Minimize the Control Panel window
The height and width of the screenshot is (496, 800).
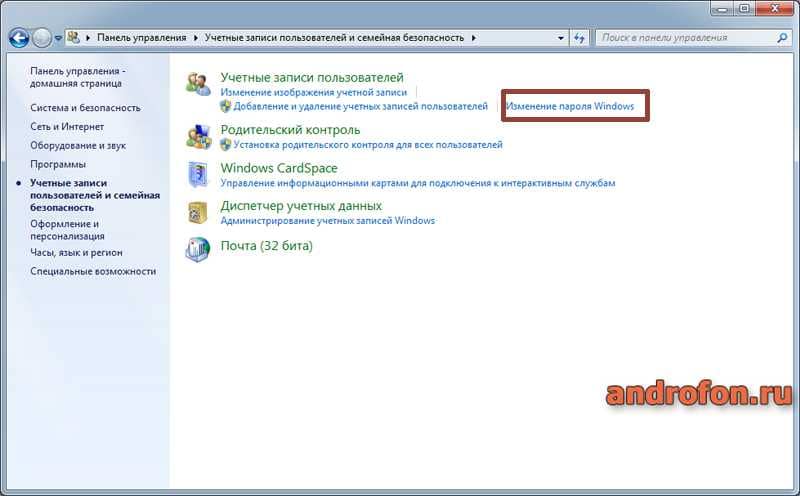[x=721, y=9]
